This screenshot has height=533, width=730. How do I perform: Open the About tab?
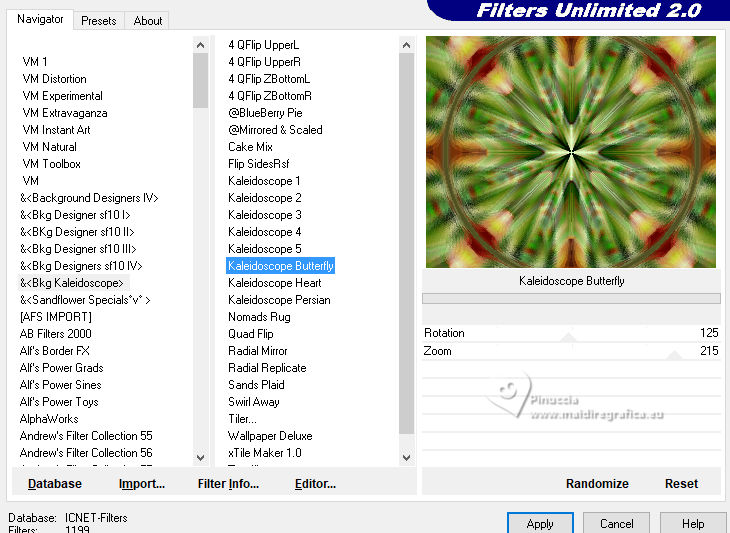click(148, 21)
